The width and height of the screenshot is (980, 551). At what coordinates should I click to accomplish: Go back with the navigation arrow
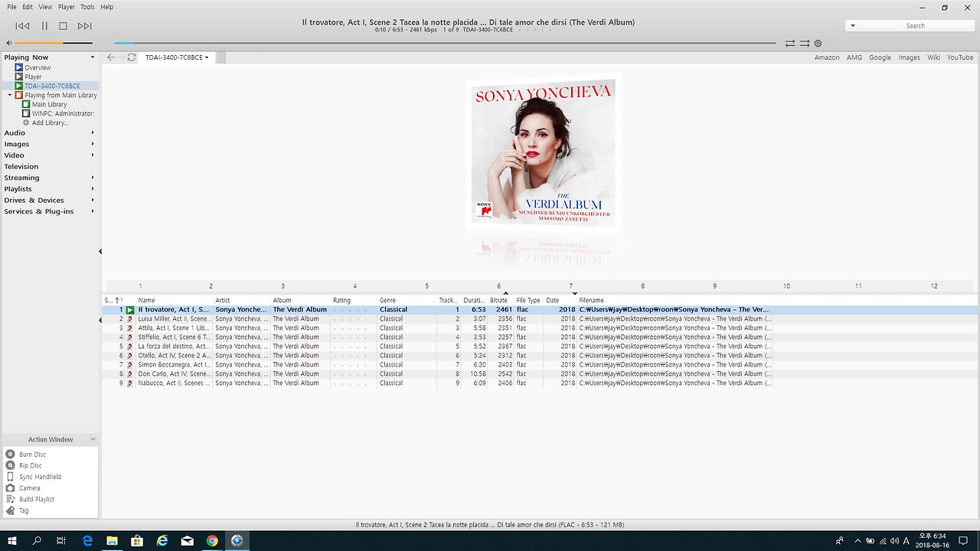click(111, 57)
